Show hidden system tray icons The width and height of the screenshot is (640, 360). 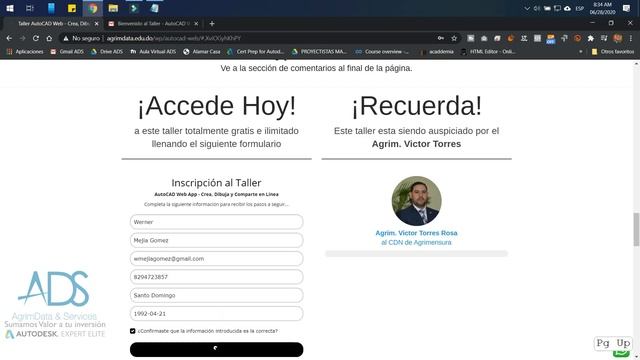coord(527,8)
